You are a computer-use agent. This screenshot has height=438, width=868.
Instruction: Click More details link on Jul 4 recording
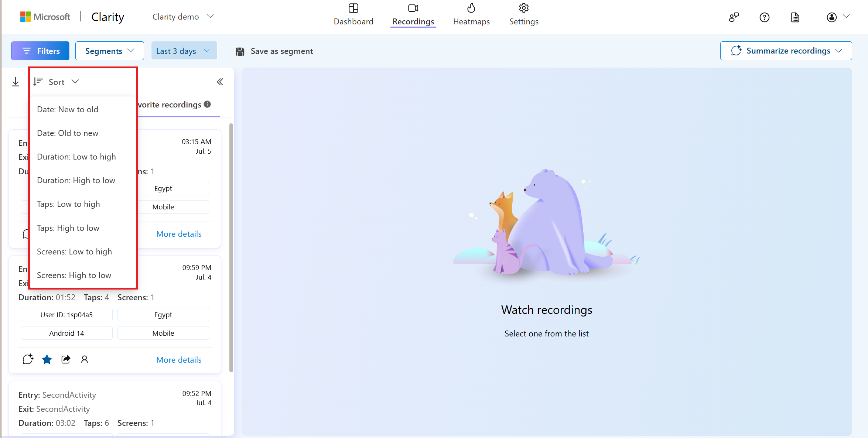[x=179, y=359]
